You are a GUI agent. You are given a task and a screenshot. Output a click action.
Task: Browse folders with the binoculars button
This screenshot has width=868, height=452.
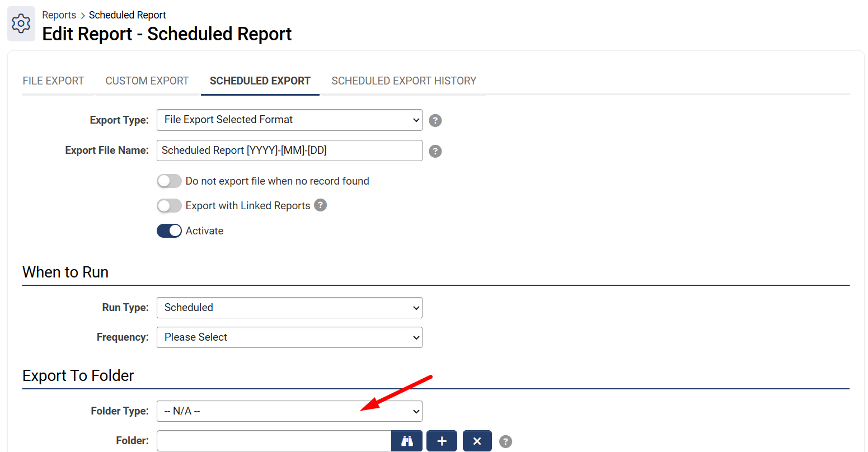tap(407, 441)
